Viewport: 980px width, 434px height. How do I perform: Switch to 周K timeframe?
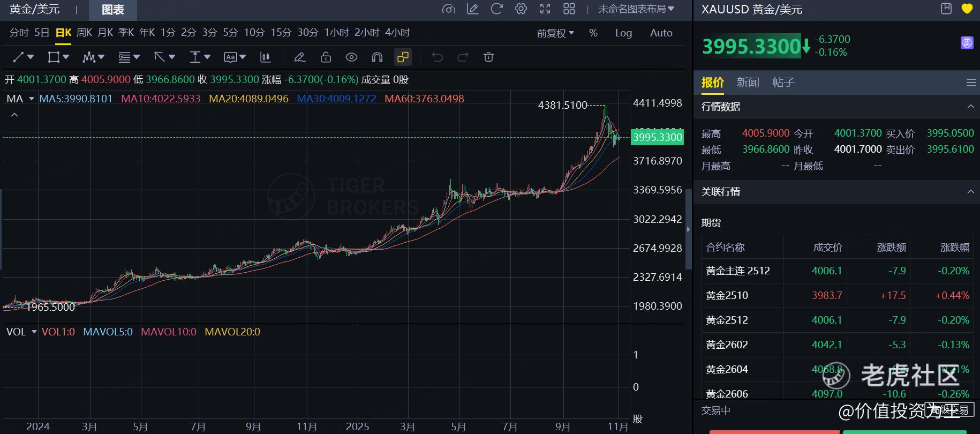pos(84,33)
